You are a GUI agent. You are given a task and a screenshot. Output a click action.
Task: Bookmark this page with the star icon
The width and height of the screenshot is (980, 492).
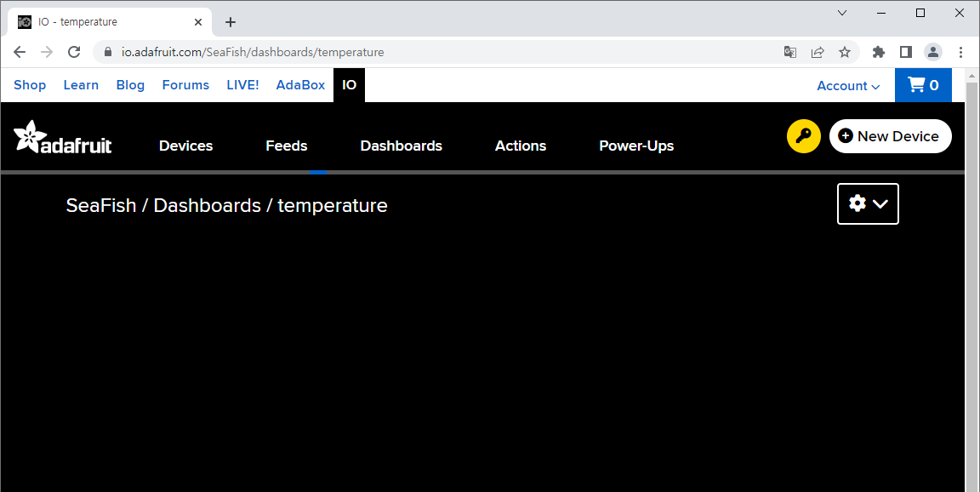pos(845,52)
